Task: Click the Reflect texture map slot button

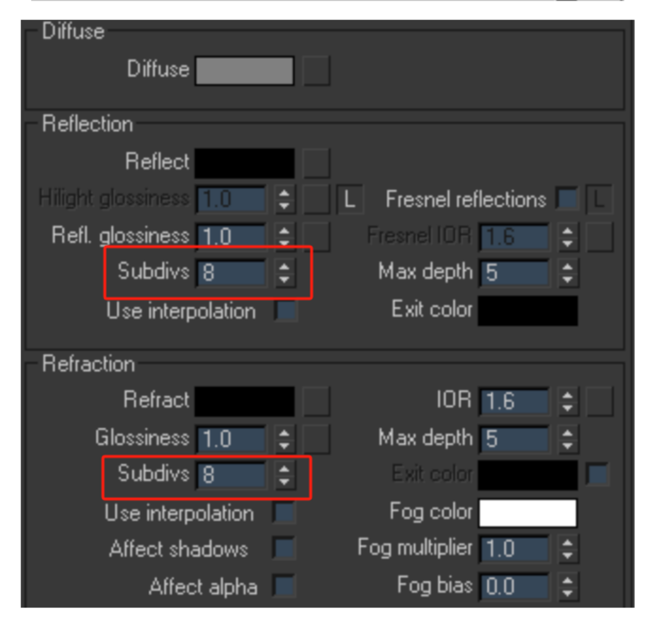Action: 316,163
